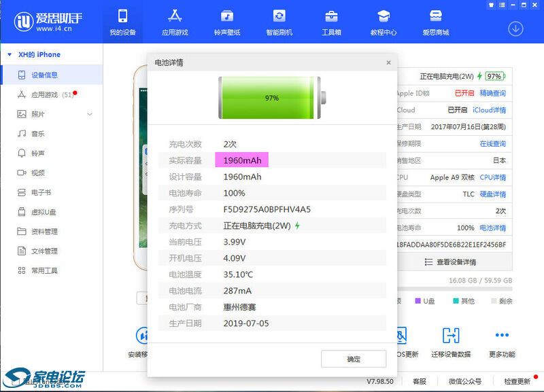Click the 常用工具 grid icon
The image size is (544, 392).
[22, 270]
